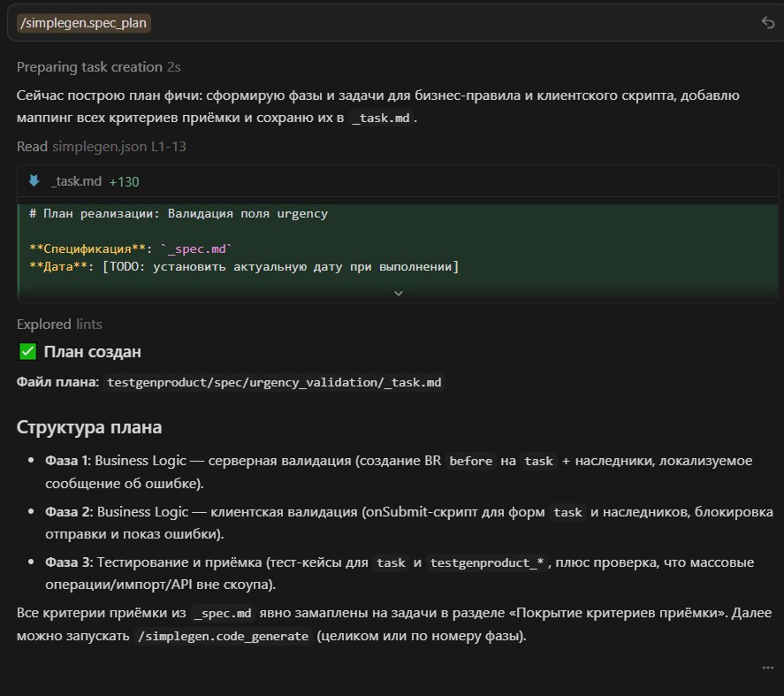Viewport: 784px width, 696px height.
Task: Open the Read simplegen.json L1-13 step
Action: (x=101, y=147)
